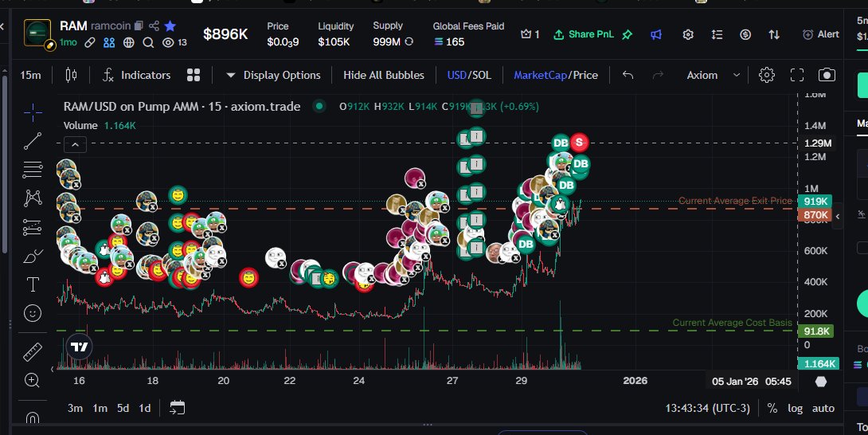Select the Fibonacci horizontal lines tool

[33, 170]
